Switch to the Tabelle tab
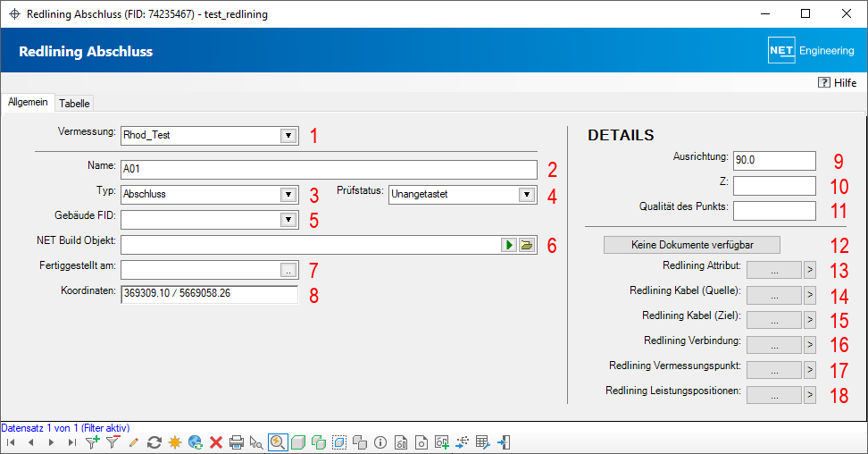Viewport: 868px width, 454px height. (x=74, y=104)
